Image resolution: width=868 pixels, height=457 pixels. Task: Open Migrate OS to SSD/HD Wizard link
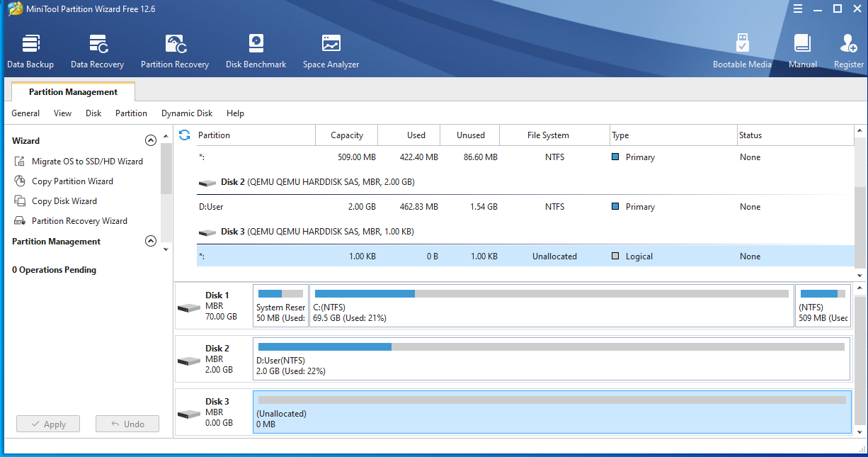87,162
